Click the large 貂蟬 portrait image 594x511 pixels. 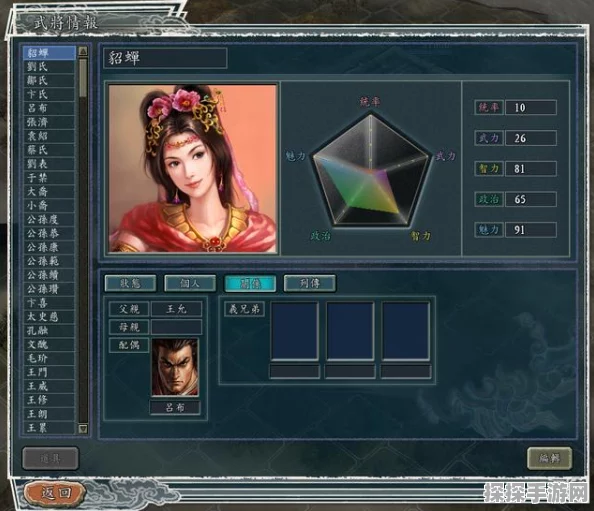click(x=193, y=169)
